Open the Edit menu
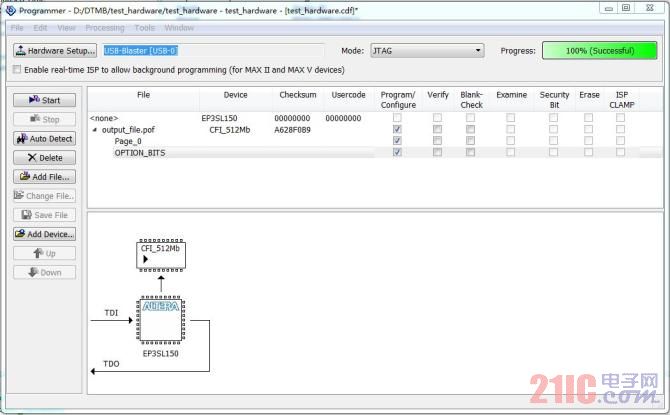 [x=40, y=28]
